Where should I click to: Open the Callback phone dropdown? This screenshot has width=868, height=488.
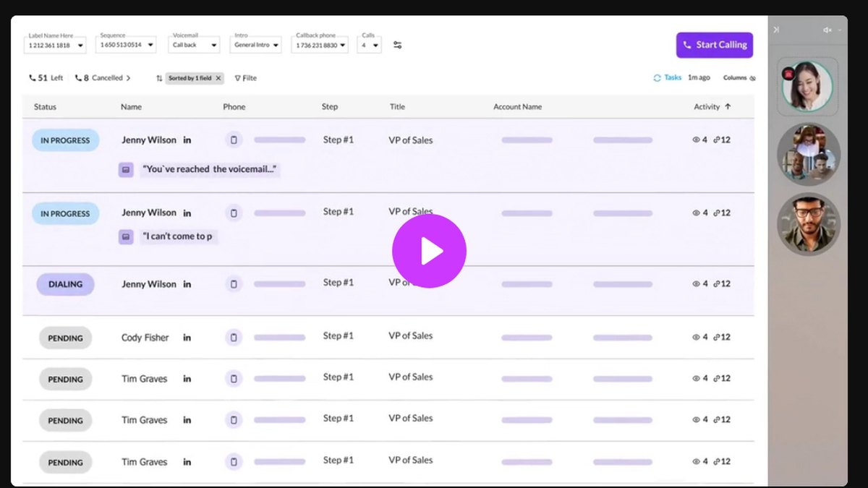[320, 45]
